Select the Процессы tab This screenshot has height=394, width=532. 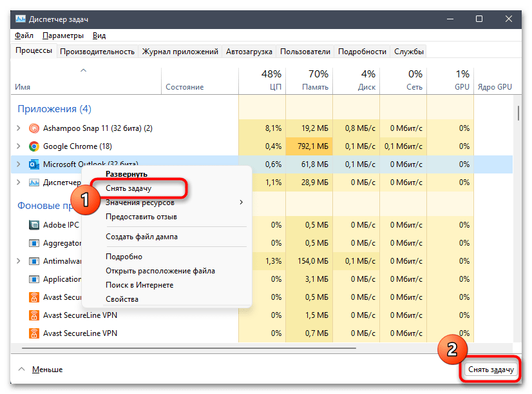(x=34, y=50)
